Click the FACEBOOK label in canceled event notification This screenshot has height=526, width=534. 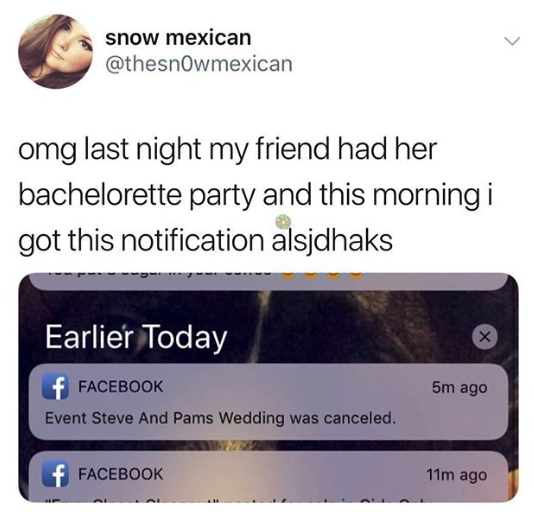click(x=121, y=387)
